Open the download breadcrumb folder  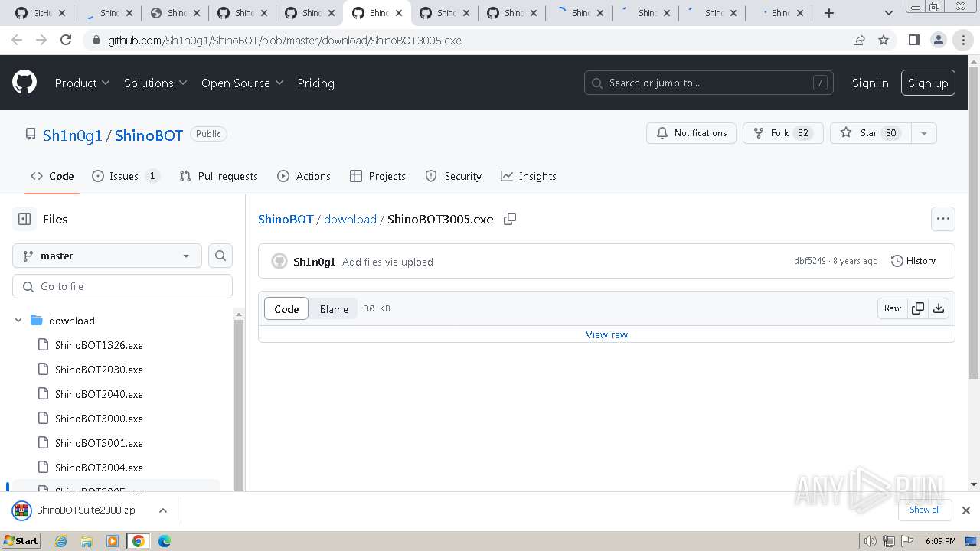point(350,219)
